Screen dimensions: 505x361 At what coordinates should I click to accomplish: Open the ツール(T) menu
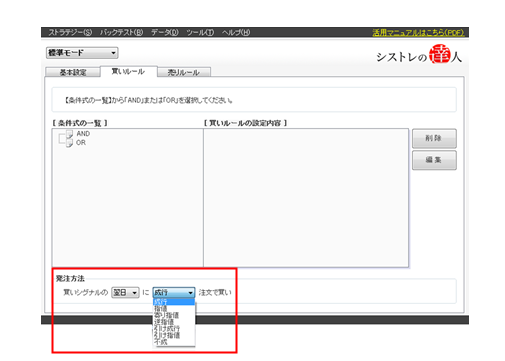[200, 32]
